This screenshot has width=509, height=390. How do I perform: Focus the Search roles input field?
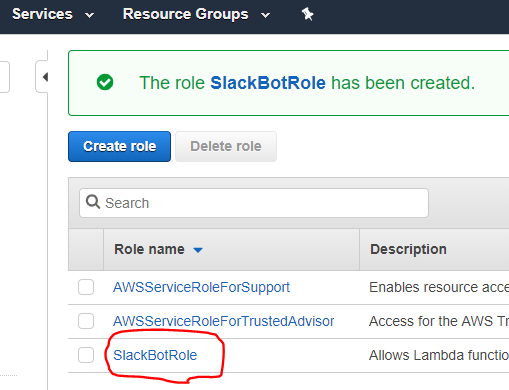[254, 203]
